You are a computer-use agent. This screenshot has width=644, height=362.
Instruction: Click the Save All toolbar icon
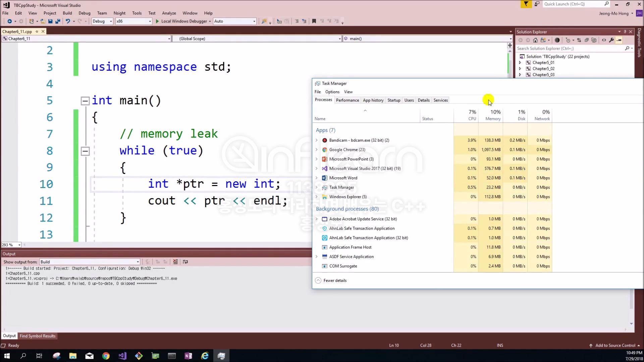tap(58, 21)
